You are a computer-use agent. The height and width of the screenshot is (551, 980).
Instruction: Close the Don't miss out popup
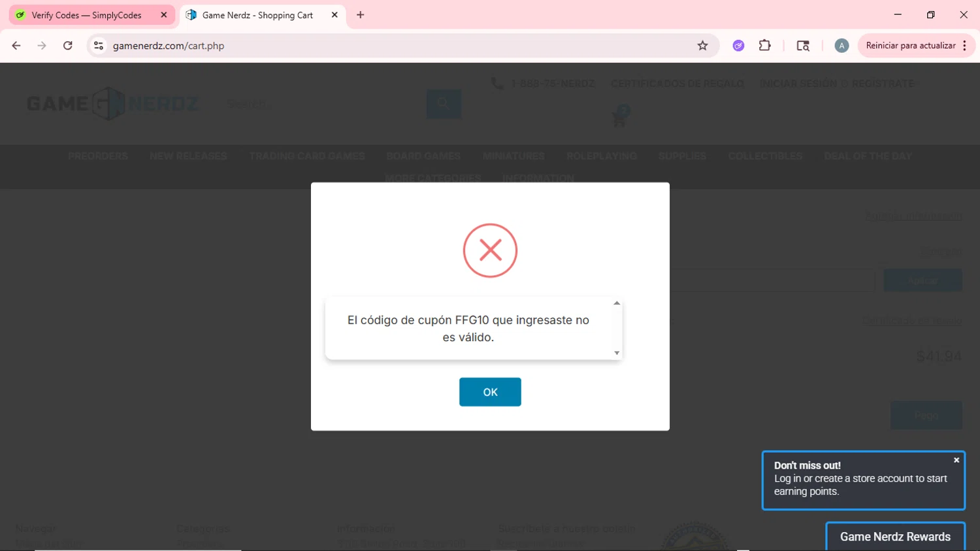[x=956, y=460]
